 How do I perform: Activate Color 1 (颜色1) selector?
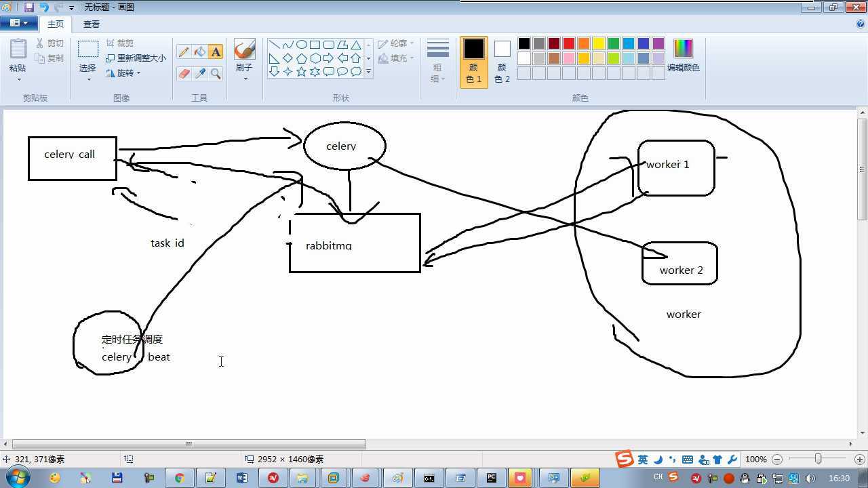473,62
